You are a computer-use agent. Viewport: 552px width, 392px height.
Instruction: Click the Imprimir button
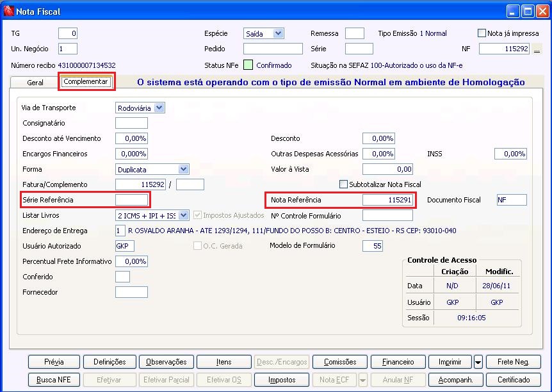[450, 362]
